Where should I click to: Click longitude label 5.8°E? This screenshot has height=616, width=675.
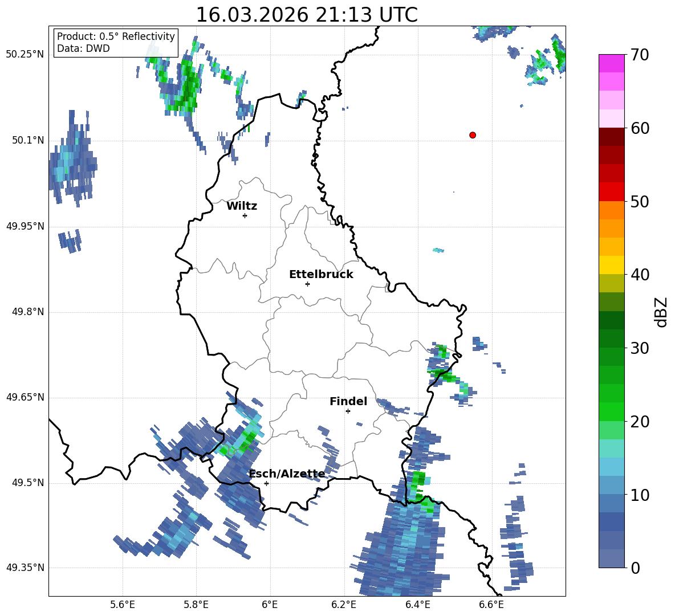point(196,605)
